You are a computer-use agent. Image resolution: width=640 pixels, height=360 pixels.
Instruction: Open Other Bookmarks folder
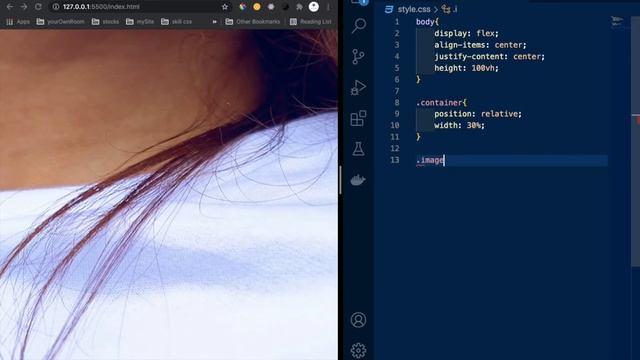[x=253, y=22]
